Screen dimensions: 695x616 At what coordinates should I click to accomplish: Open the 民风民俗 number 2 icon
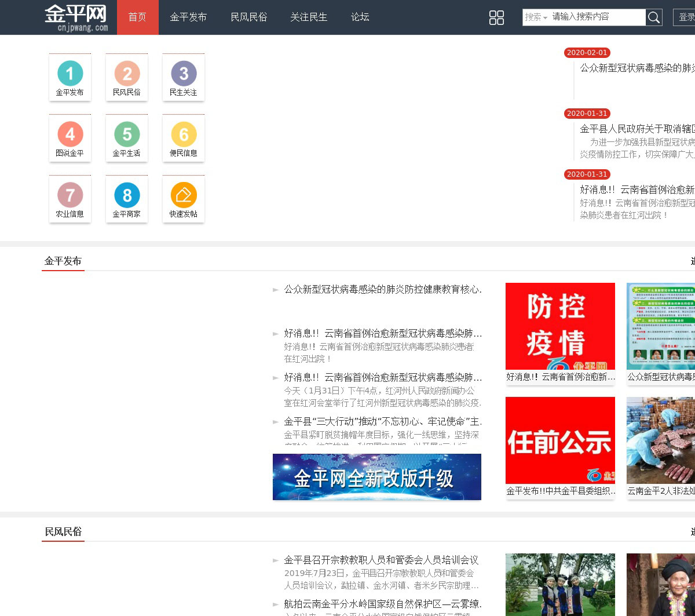coord(127,74)
